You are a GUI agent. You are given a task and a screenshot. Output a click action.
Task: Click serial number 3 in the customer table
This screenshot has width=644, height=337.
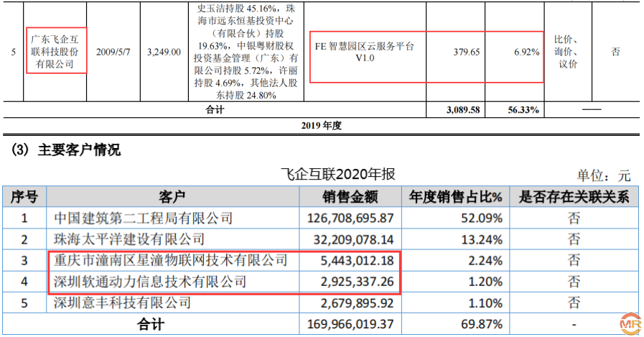(x=24, y=261)
